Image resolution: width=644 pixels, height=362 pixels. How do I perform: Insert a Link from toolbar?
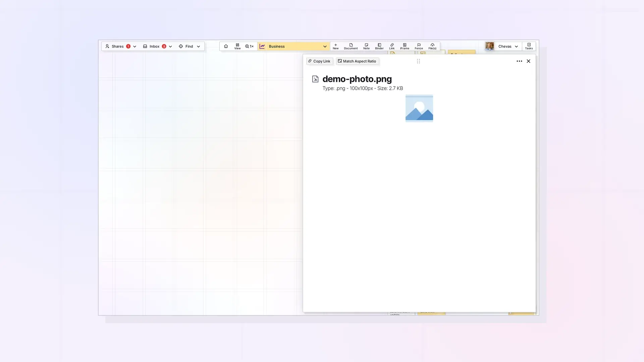click(x=392, y=46)
